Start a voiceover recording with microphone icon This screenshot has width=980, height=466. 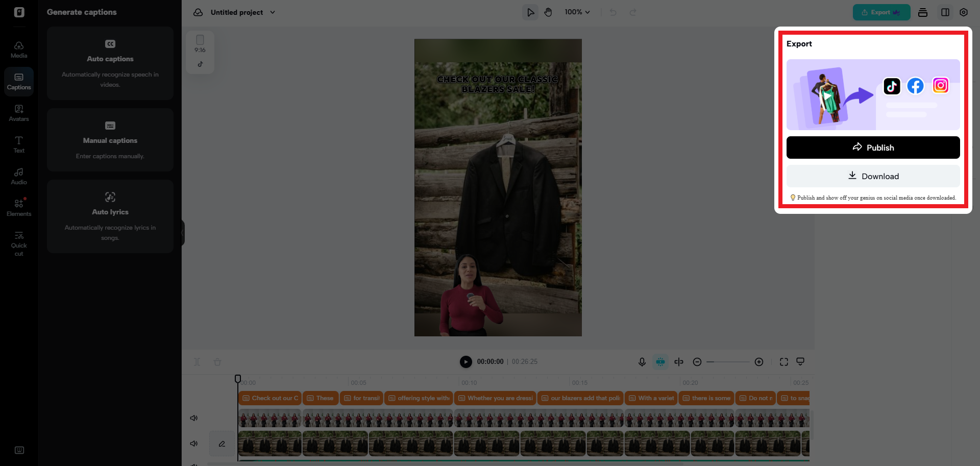[x=642, y=361]
